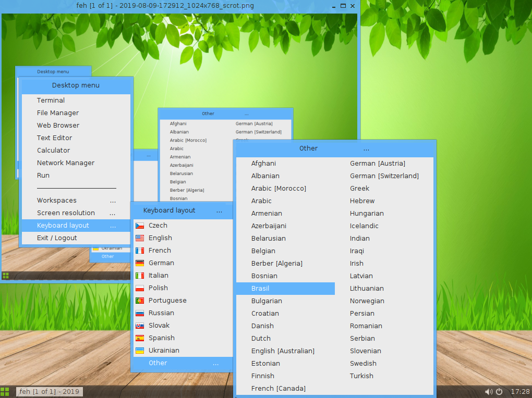Screen dimensions: 532x398
Task: Click the French flag icon
Action: 139,250
